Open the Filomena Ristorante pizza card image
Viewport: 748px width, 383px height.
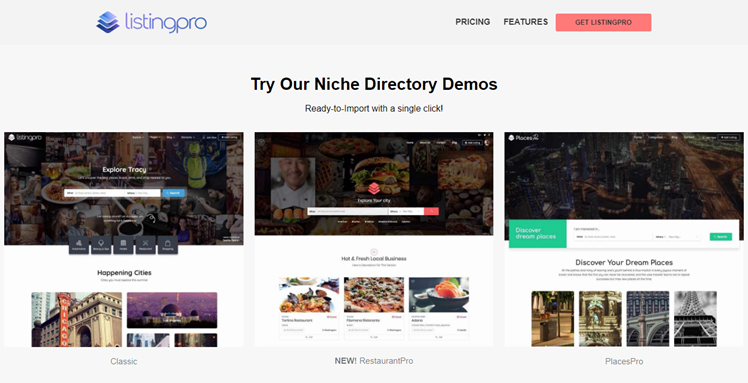pyautogui.click(x=374, y=295)
